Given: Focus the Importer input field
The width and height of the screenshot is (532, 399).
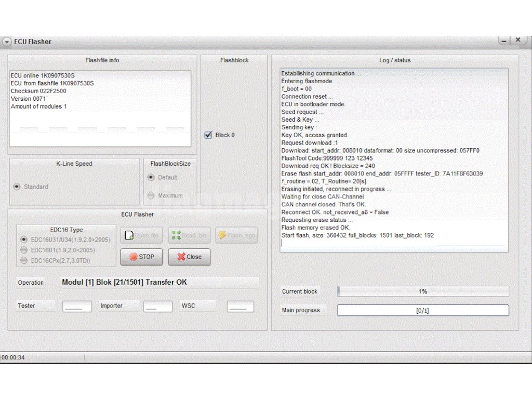Looking at the screenshot, I should coord(158,307).
